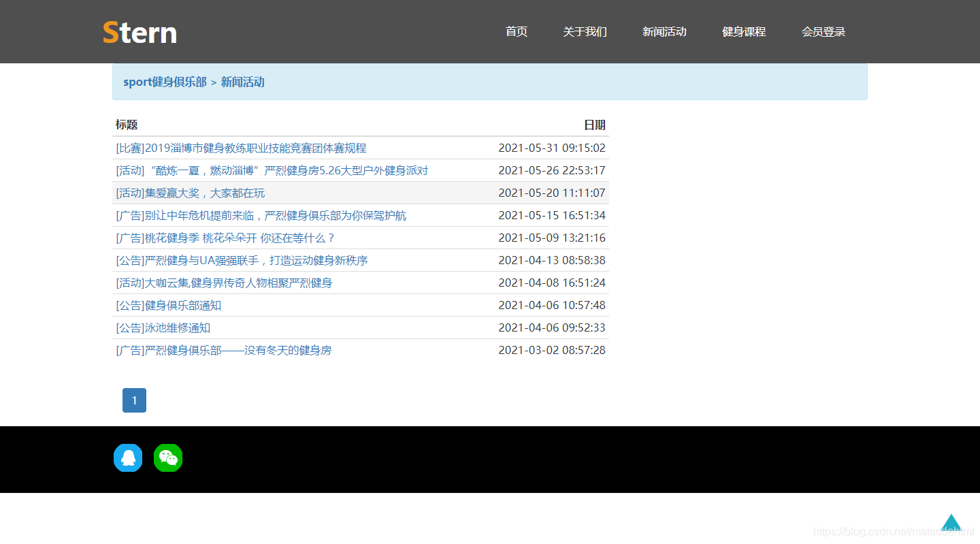Click date 2021-04-06 09:52:33

tap(552, 327)
